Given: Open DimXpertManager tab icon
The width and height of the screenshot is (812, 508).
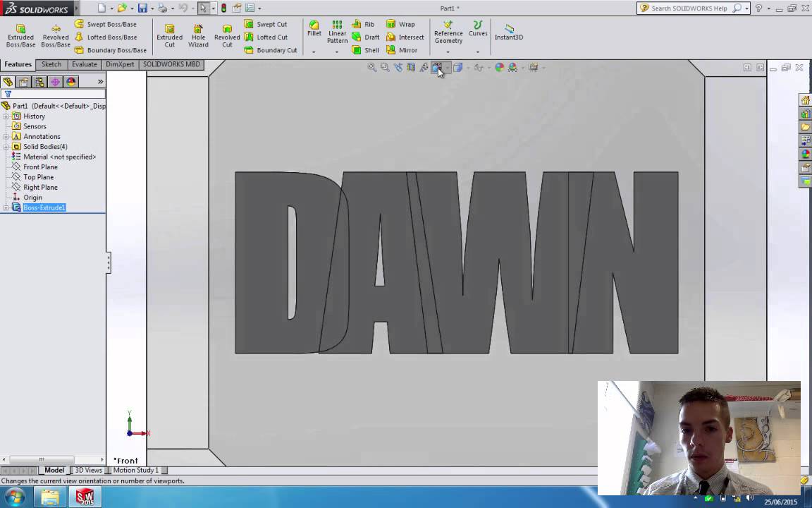Looking at the screenshot, I should point(55,82).
